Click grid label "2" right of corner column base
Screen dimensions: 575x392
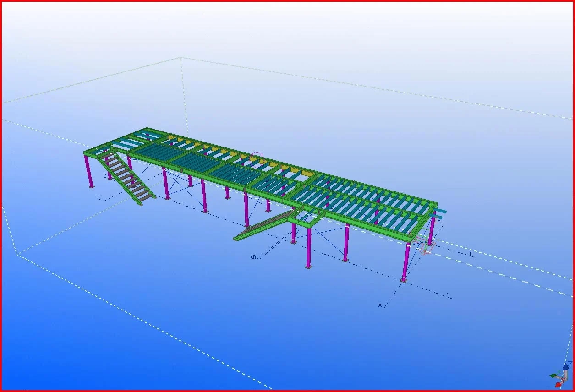(x=448, y=295)
